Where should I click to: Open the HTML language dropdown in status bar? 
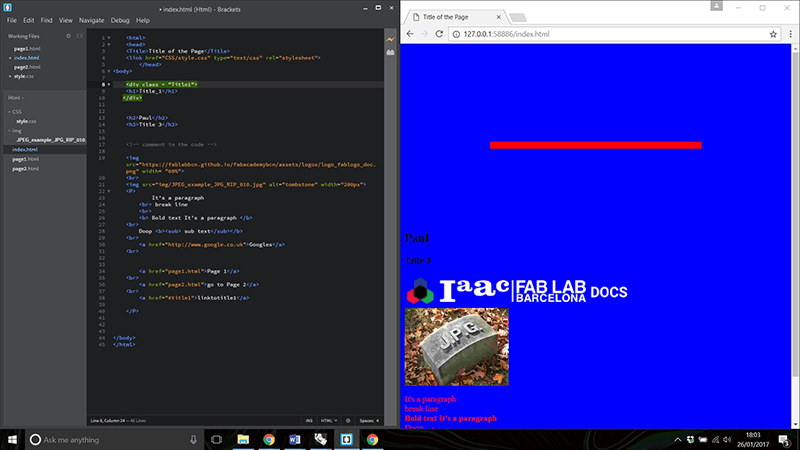[x=329, y=421]
